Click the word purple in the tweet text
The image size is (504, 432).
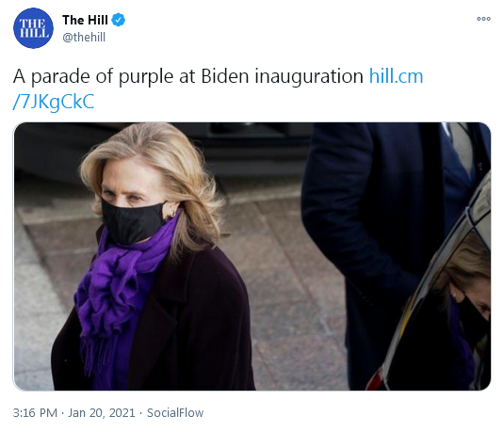[x=146, y=78]
